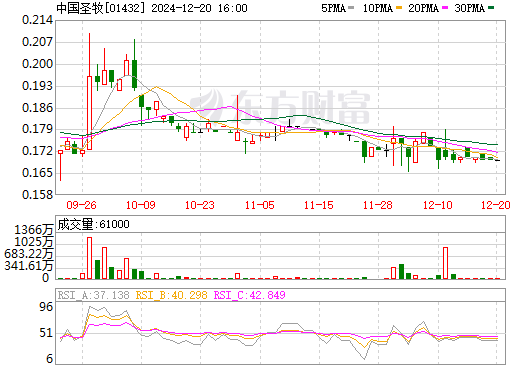Click the RSI_A:37.138 indicator label
The width and height of the screenshot is (520, 365).
(x=93, y=295)
